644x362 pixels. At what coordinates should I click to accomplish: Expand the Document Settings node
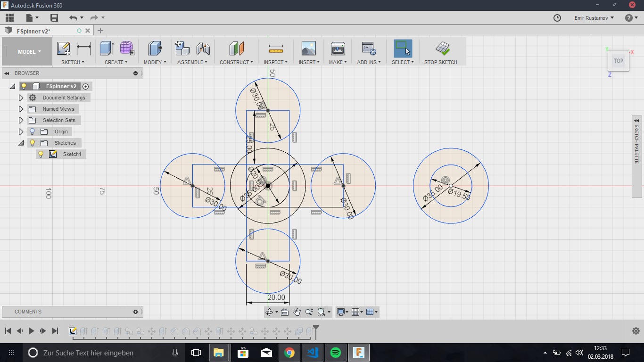click(x=21, y=98)
